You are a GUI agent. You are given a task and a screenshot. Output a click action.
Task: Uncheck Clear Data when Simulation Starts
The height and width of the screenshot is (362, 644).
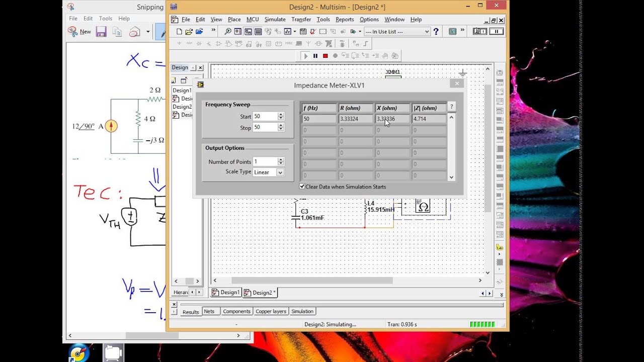tap(302, 187)
